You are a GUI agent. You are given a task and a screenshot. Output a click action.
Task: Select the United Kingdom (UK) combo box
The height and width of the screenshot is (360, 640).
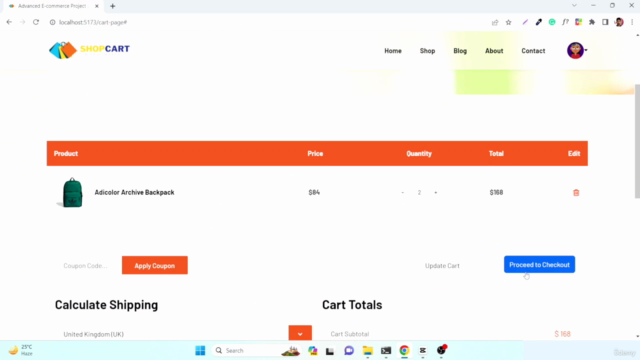[183, 333]
